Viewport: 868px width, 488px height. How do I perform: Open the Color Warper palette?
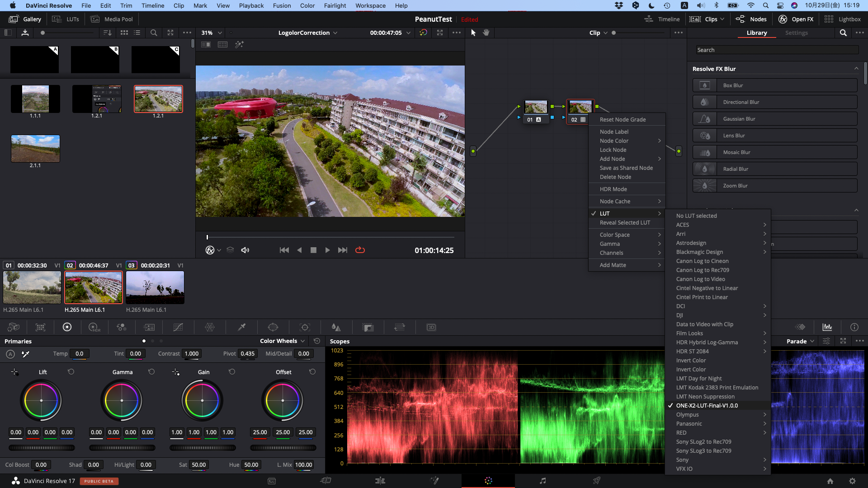pos(210,327)
